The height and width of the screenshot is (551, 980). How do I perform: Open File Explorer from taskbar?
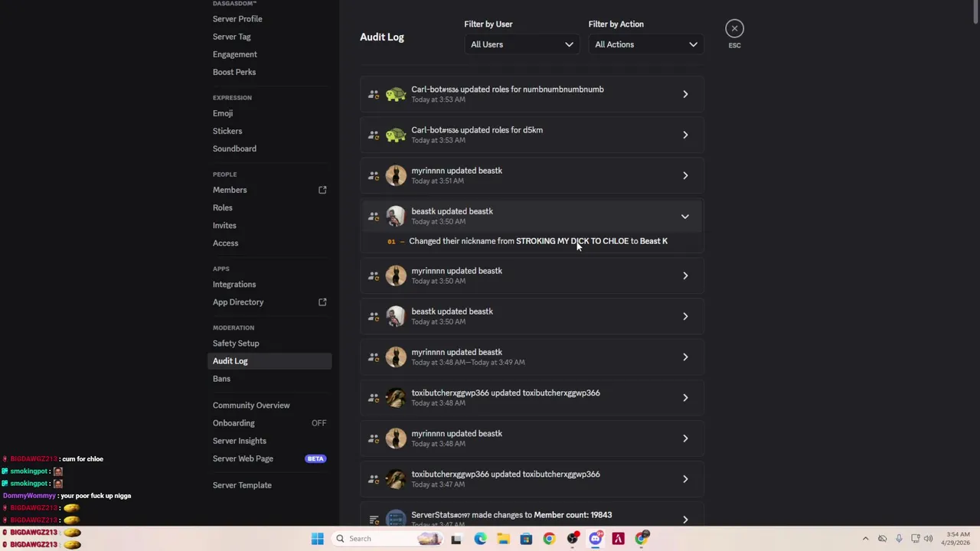(x=503, y=539)
